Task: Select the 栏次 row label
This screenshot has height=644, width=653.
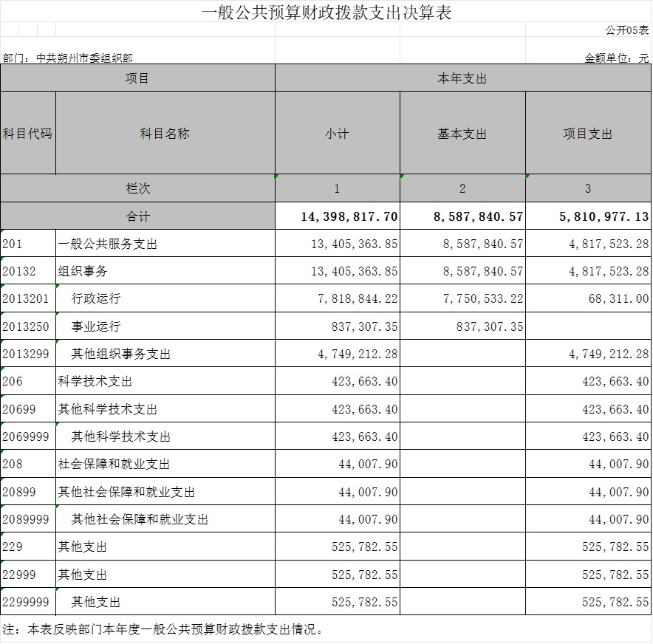Action: 137,188
